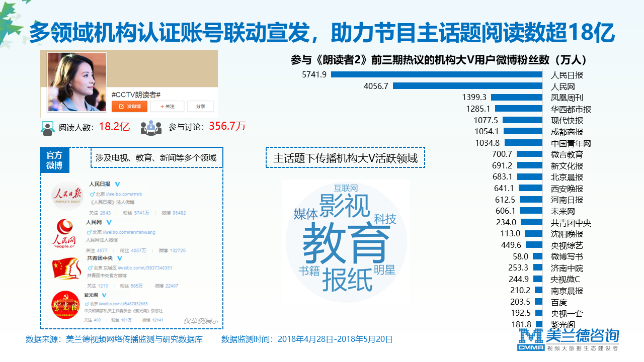This screenshot has width=644, height=362.
Task: Click the 沈阳晚报 chart label
Action: point(567,234)
